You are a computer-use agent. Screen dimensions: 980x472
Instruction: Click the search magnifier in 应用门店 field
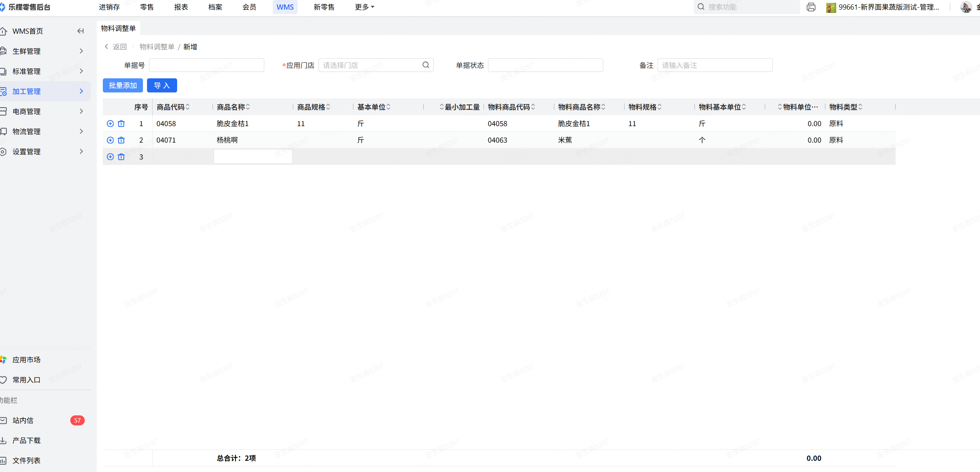click(426, 65)
